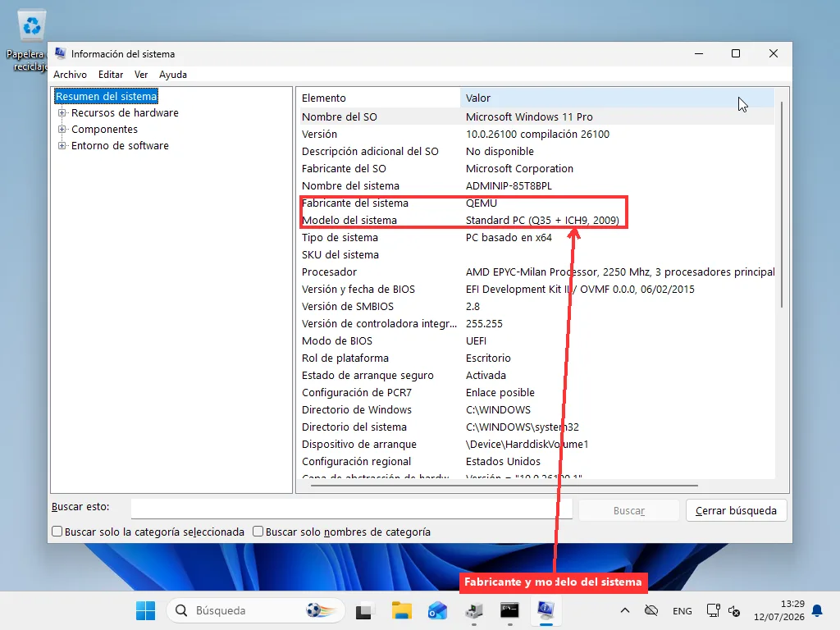Click the Buscar button
Image resolution: width=840 pixels, height=630 pixels.
[x=629, y=510]
